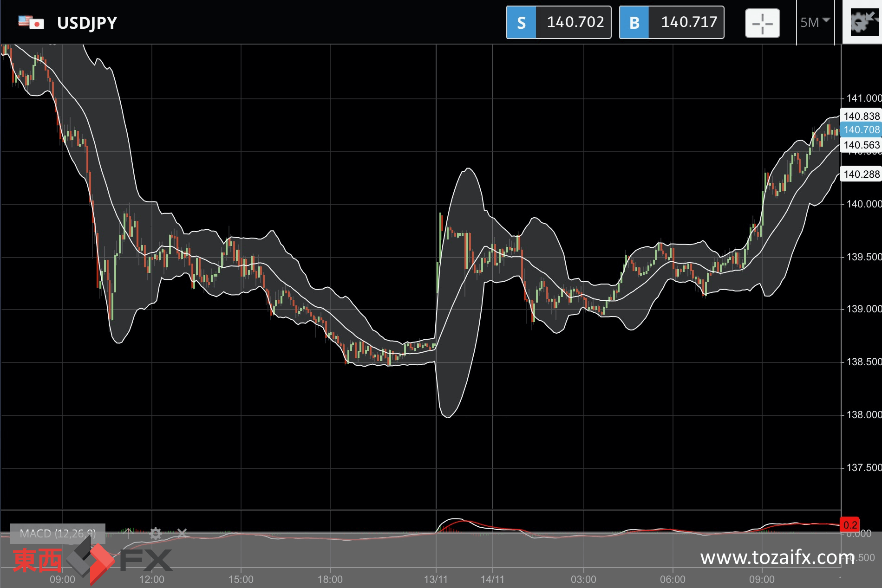Click the sell price 140.702
882x588 pixels.
575,22
